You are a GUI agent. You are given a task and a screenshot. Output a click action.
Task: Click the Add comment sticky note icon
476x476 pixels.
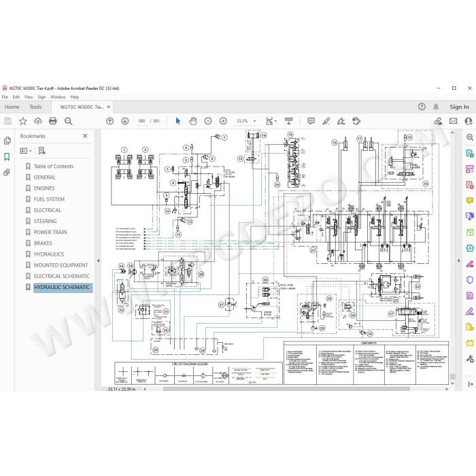(311, 121)
